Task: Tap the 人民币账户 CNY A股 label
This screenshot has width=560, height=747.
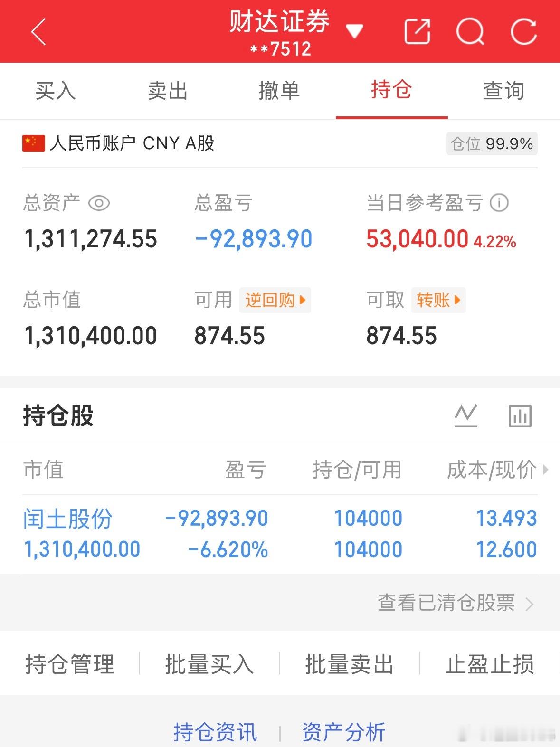Action: tap(132, 143)
